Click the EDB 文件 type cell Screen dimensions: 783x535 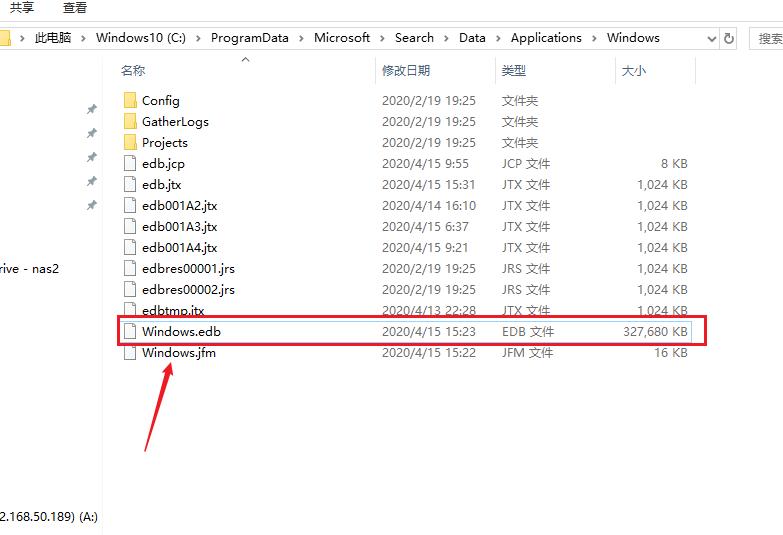(528, 331)
